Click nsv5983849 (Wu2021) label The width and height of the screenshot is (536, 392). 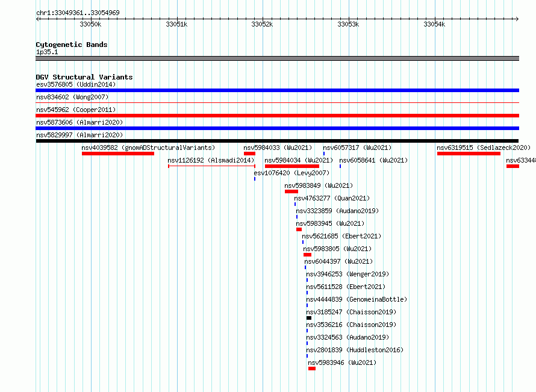[x=319, y=185]
